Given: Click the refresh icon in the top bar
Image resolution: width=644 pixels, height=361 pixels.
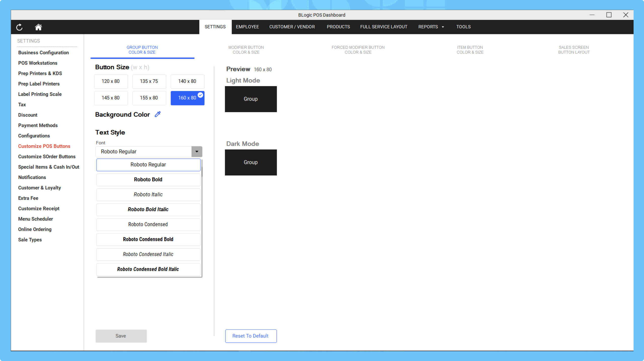Looking at the screenshot, I should pyautogui.click(x=19, y=27).
